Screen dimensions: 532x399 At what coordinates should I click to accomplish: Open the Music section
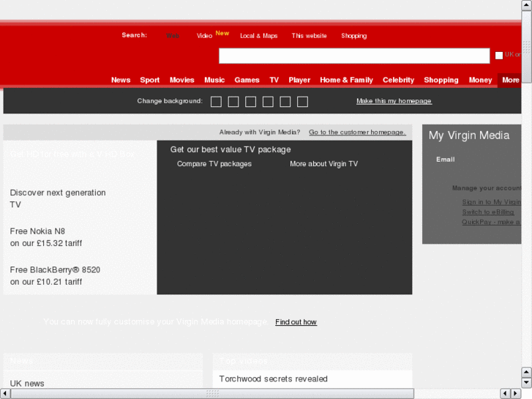(214, 80)
